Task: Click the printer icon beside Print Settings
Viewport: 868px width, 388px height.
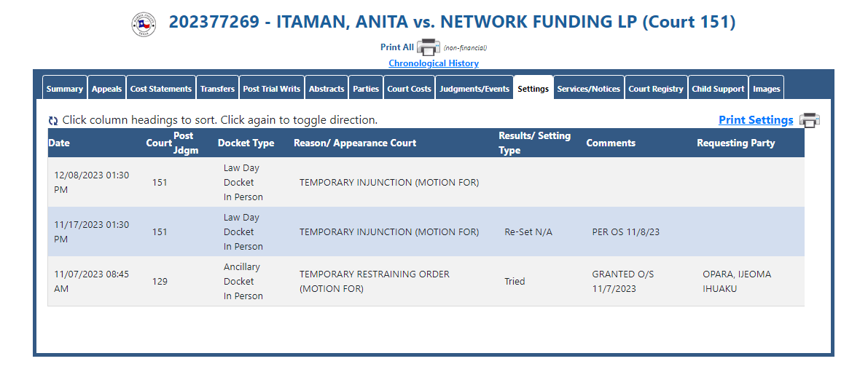Action: [x=809, y=120]
